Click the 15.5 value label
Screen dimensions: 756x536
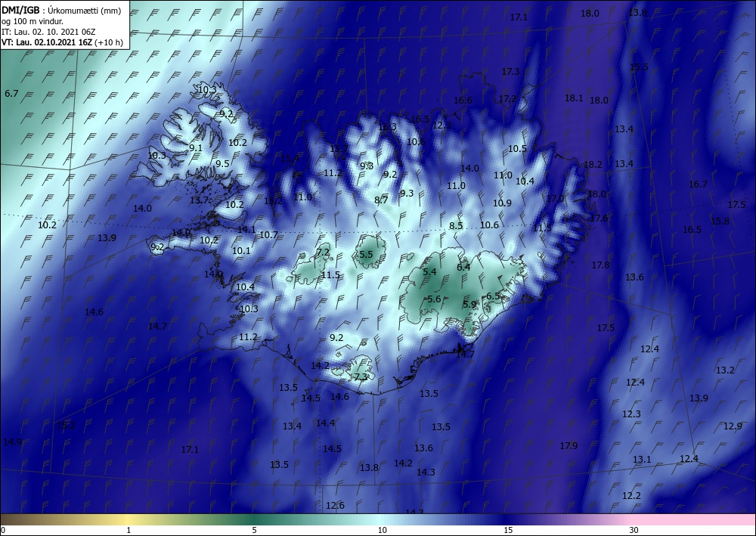(640, 67)
